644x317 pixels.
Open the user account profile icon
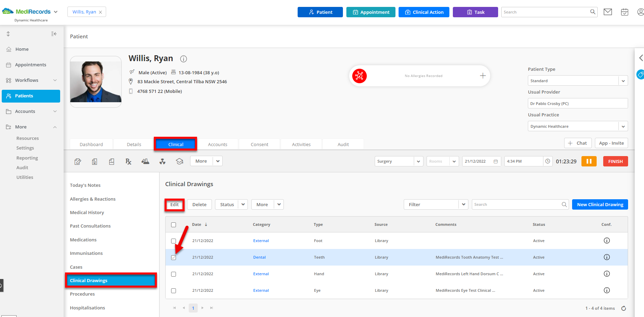coord(640,12)
